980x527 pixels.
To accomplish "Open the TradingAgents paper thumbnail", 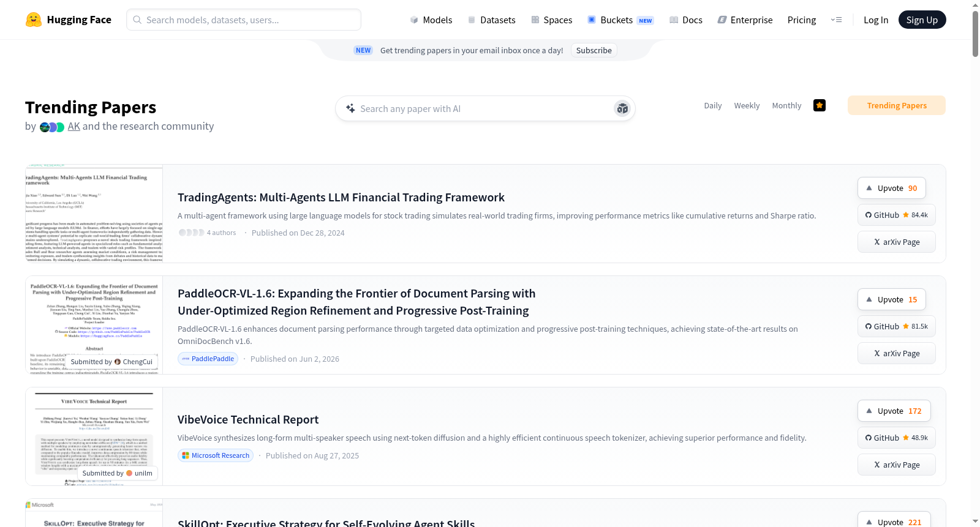I will [x=94, y=214].
